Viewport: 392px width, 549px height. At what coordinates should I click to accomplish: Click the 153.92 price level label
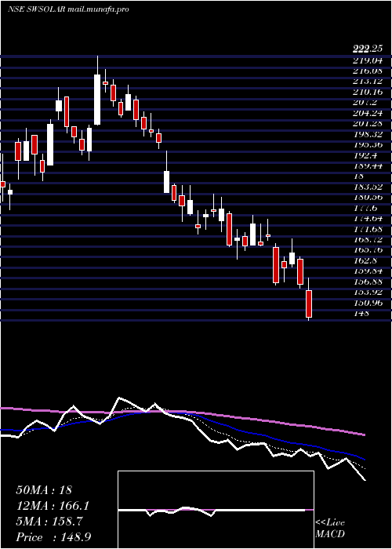coord(368,292)
